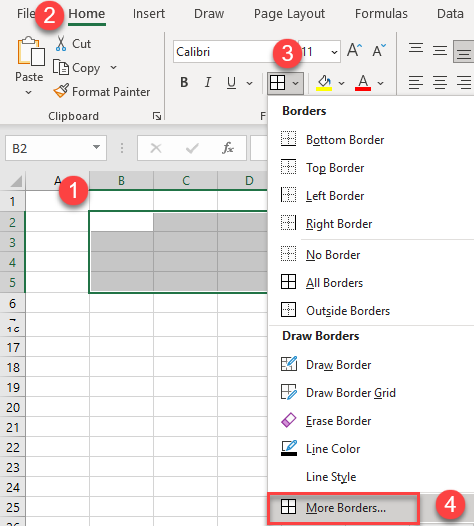Expand the Fill Color dropdown arrow

pos(341,83)
